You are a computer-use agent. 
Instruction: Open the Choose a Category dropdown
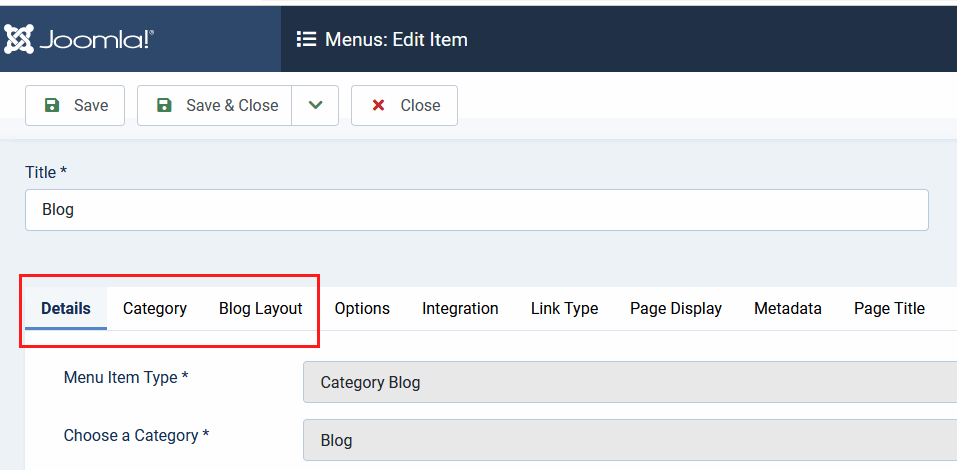(x=629, y=440)
